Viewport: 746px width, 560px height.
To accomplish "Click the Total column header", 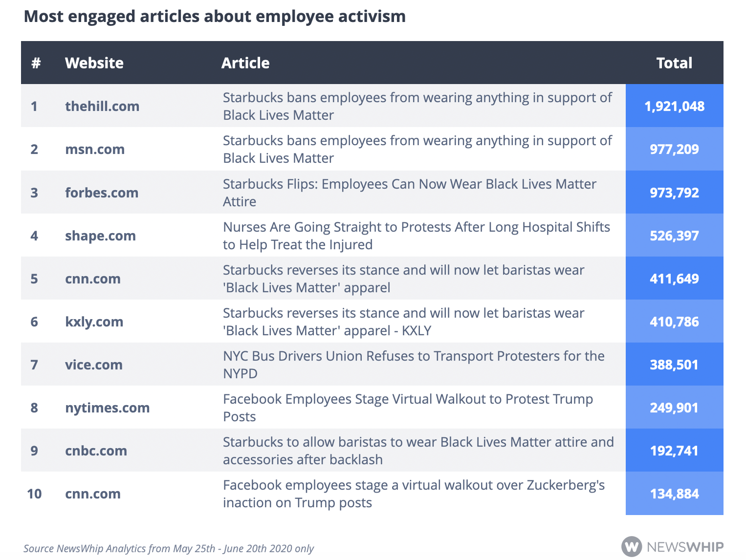I will pyautogui.click(x=674, y=63).
